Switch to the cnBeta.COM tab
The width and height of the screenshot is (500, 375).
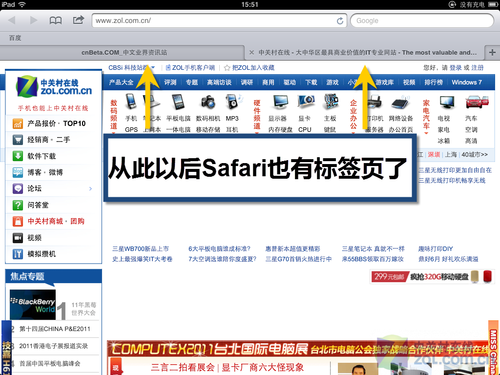[124, 52]
